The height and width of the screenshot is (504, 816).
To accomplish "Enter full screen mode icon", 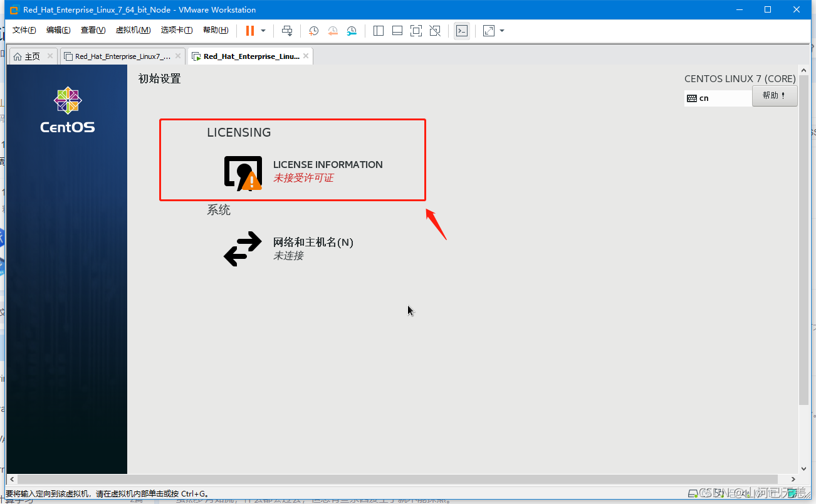I will coord(416,30).
